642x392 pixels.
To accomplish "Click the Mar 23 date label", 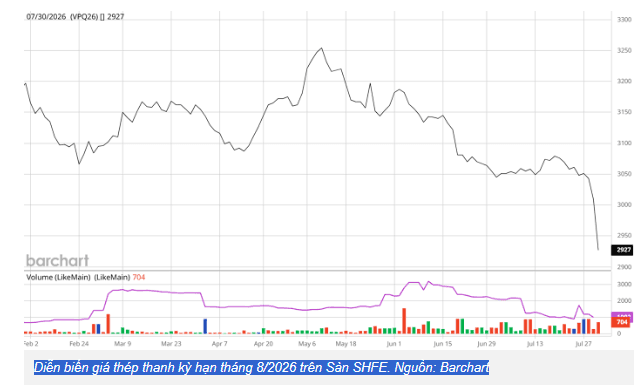I will (x=171, y=344).
